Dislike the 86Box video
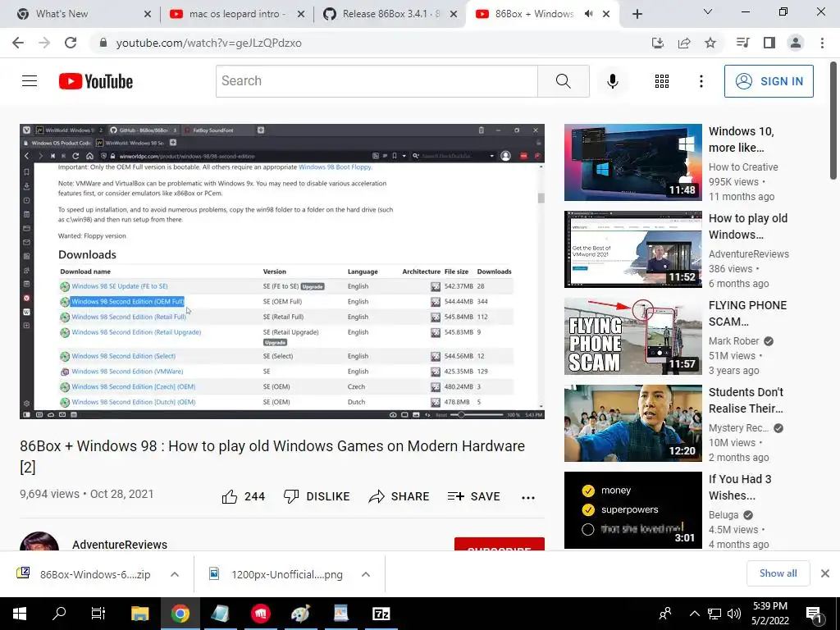This screenshot has height=630, width=840. coord(316,496)
